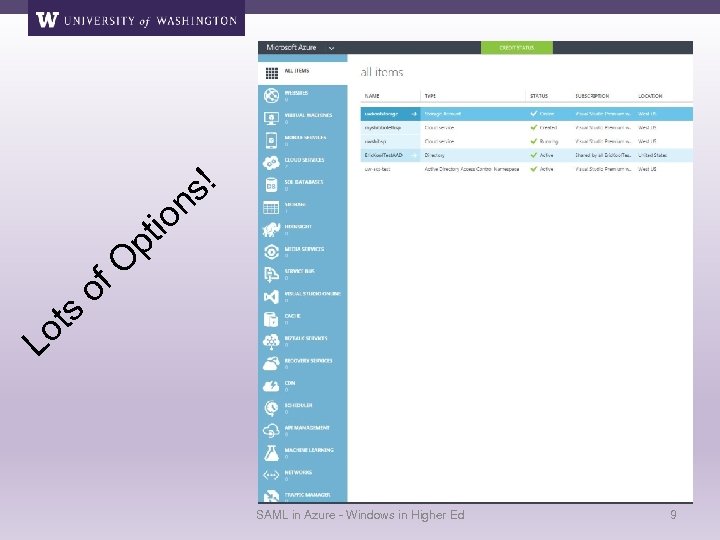The height and width of the screenshot is (540, 720).
Task: Select SQL Databases menu label
Action: point(304,182)
